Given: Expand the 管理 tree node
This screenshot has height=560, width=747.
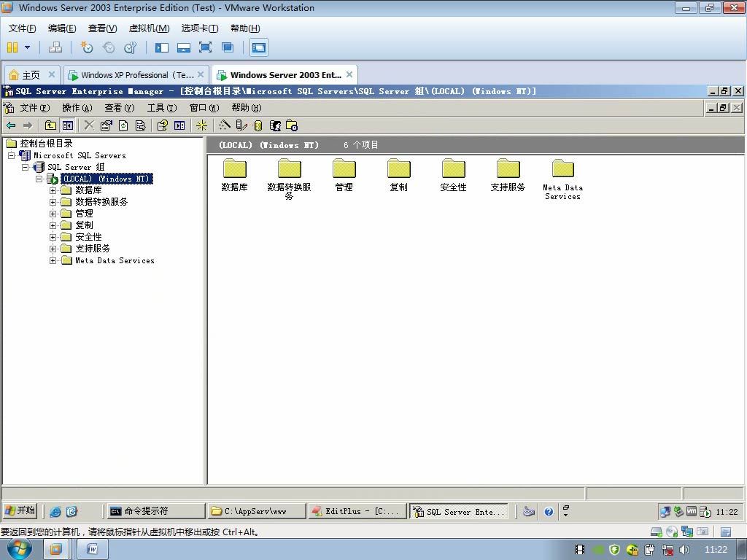Looking at the screenshot, I should pyautogui.click(x=53, y=214).
